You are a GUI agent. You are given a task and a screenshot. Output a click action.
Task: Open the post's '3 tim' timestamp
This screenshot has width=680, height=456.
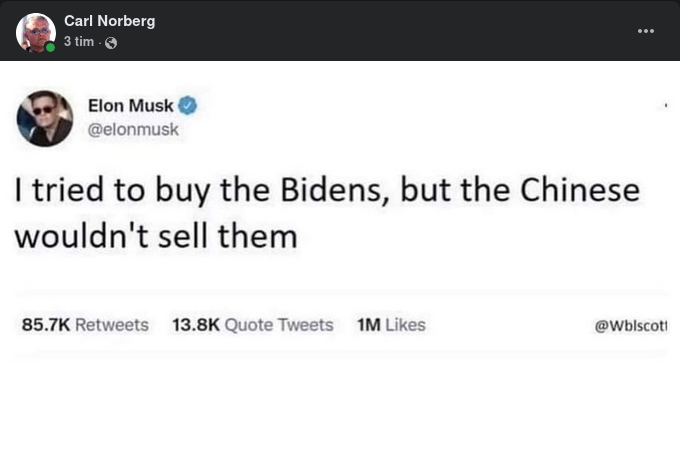pyautogui.click(x=79, y=42)
